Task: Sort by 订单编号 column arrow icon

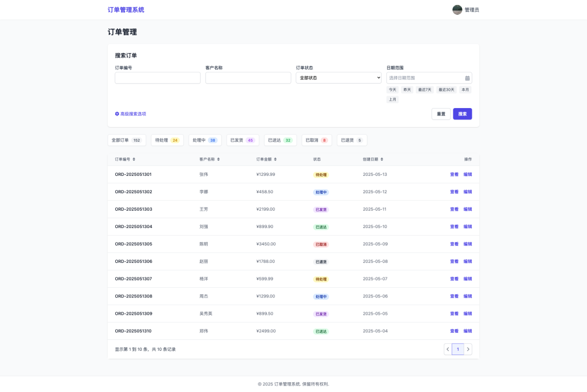Action: (134, 159)
